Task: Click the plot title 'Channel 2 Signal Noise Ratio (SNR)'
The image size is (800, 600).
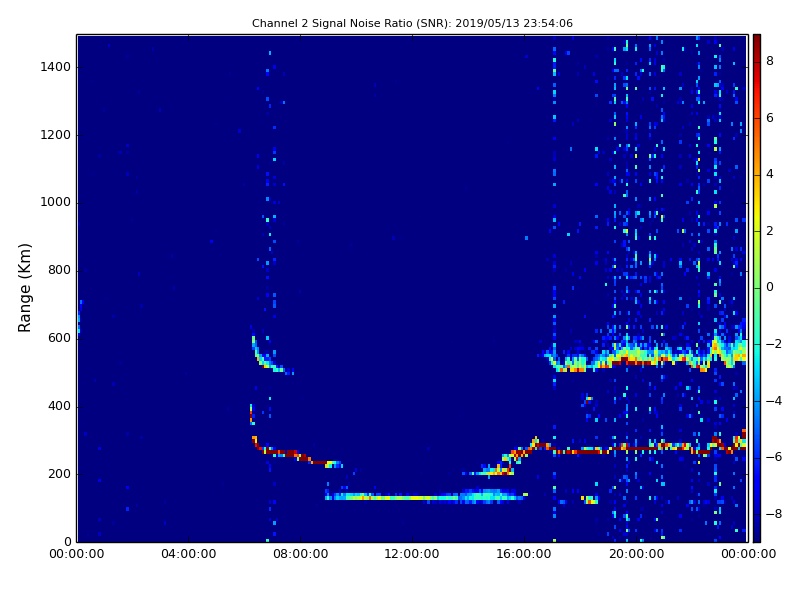Action: pyautogui.click(x=351, y=23)
